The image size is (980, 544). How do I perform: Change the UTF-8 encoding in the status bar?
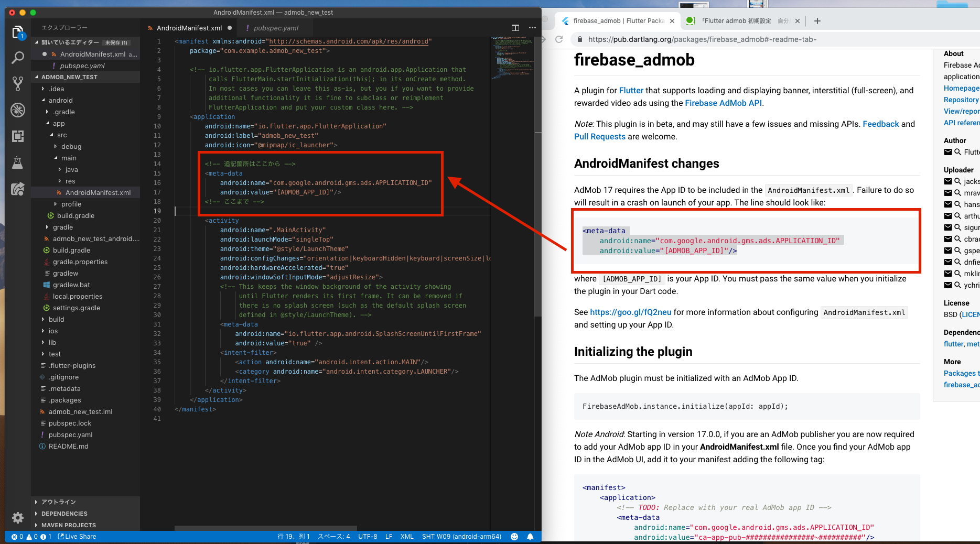pos(368,537)
